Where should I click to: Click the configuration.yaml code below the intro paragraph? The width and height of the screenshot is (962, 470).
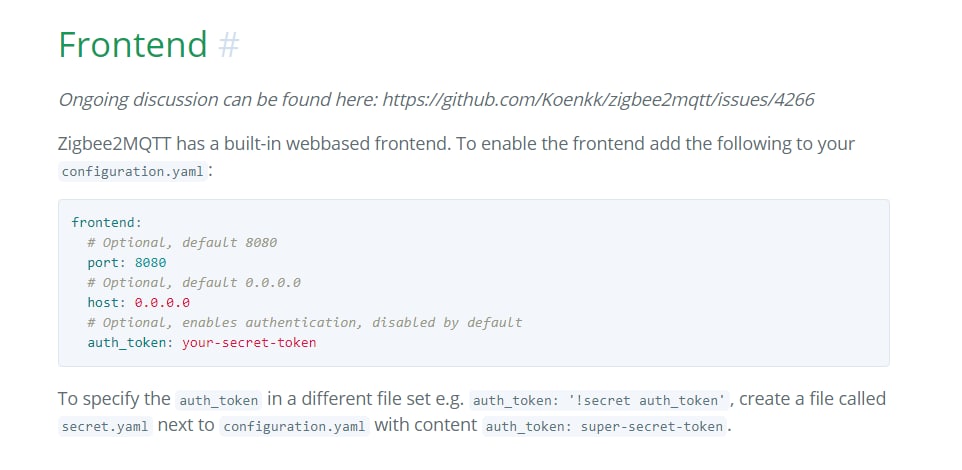pyautogui.click(x=133, y=171)
